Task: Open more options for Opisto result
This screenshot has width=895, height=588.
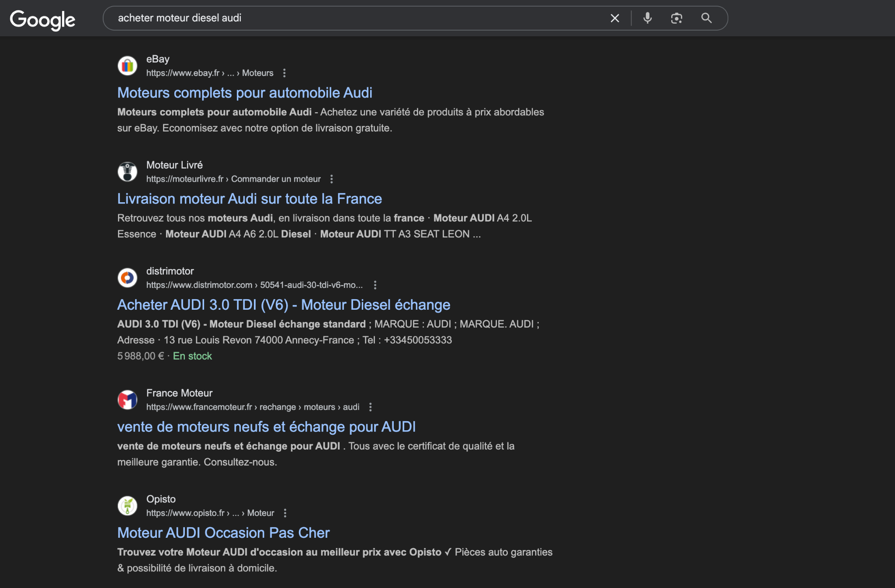Action: coord(285,513)
